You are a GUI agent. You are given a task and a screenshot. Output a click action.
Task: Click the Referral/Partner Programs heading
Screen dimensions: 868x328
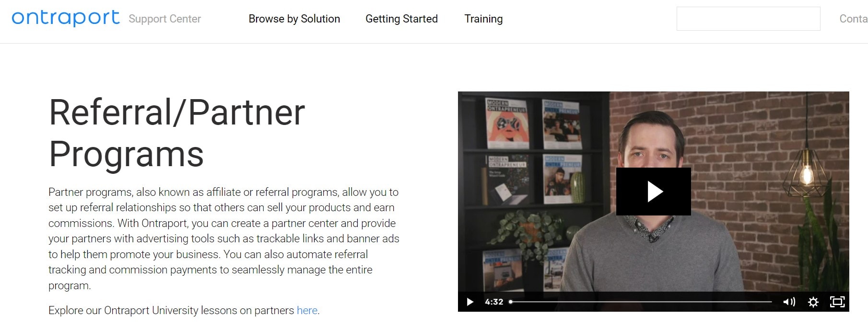(177, 133)
